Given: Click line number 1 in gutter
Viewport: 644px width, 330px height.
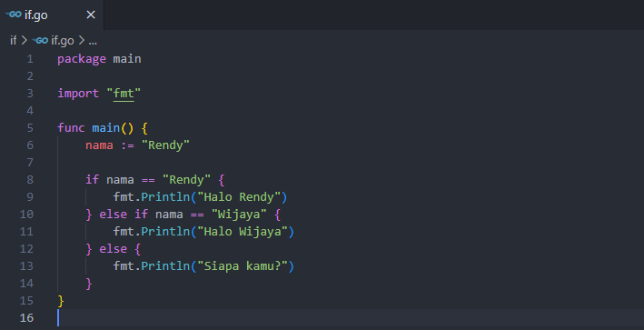Looking at the screenshot, I should (30, 59).
